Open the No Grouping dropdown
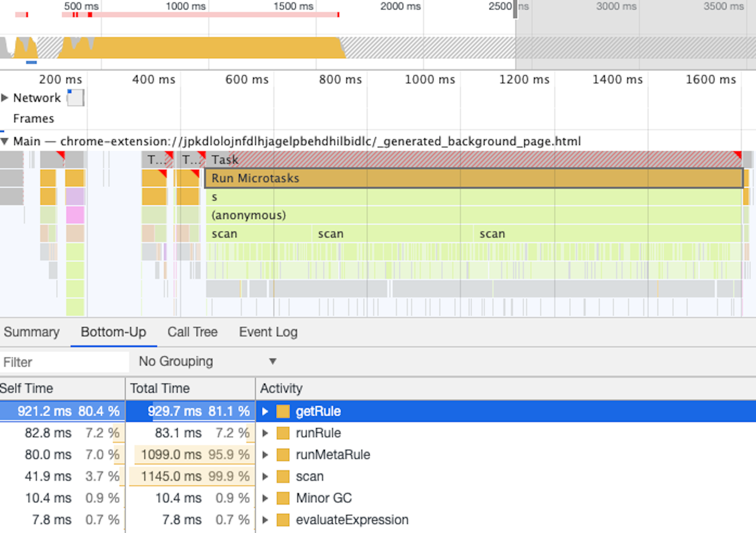 click(206, 361)
